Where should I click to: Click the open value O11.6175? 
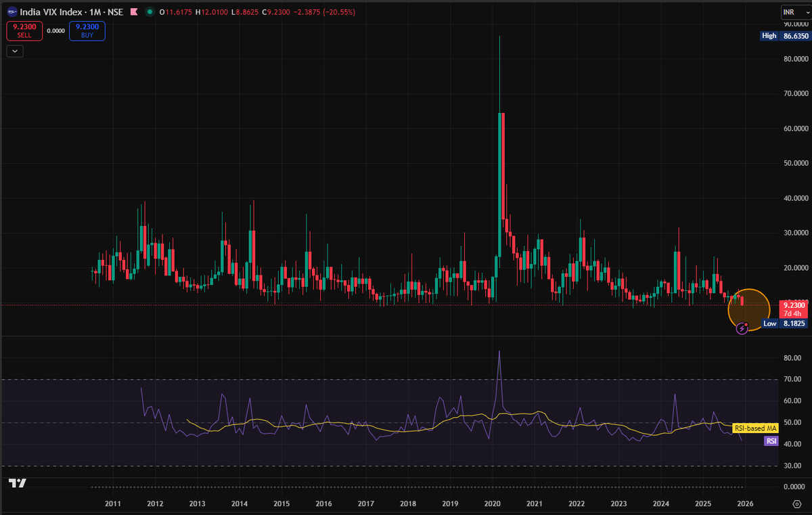[x=175, y=12]
